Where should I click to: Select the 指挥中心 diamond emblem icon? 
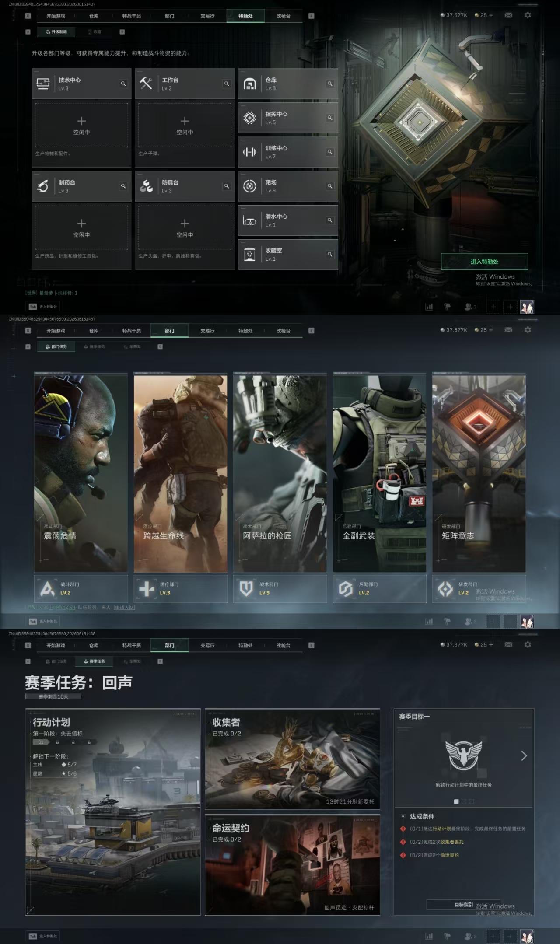tap(249, 118)
